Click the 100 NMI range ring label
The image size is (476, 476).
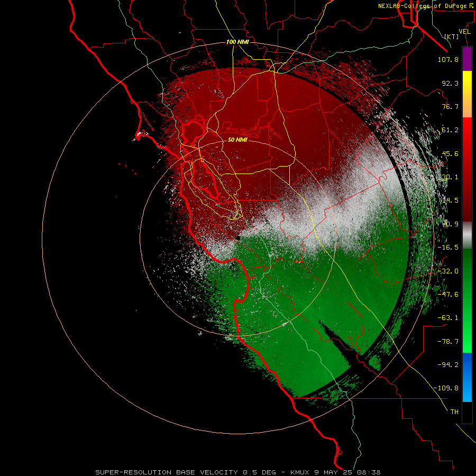click(237, 42)
